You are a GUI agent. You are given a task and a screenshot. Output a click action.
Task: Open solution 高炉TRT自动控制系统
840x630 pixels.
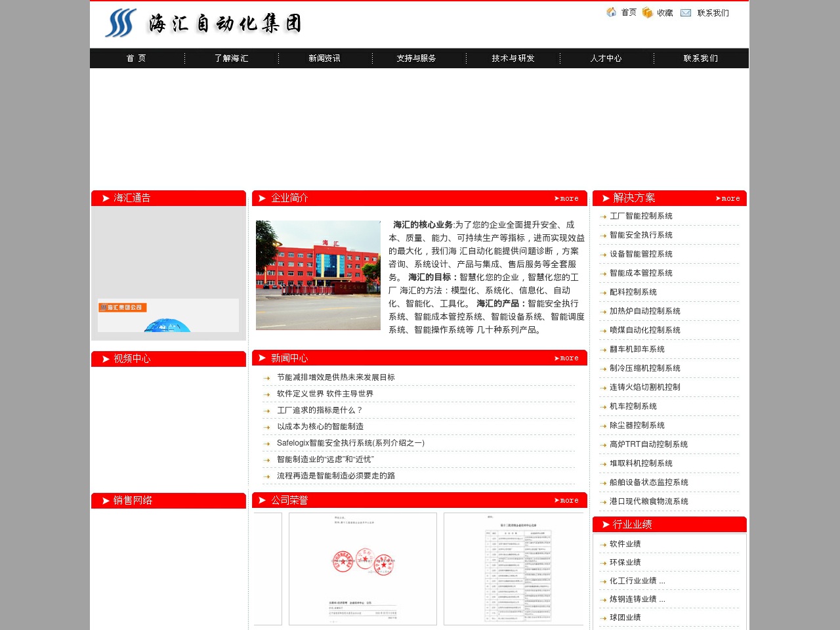649,444
